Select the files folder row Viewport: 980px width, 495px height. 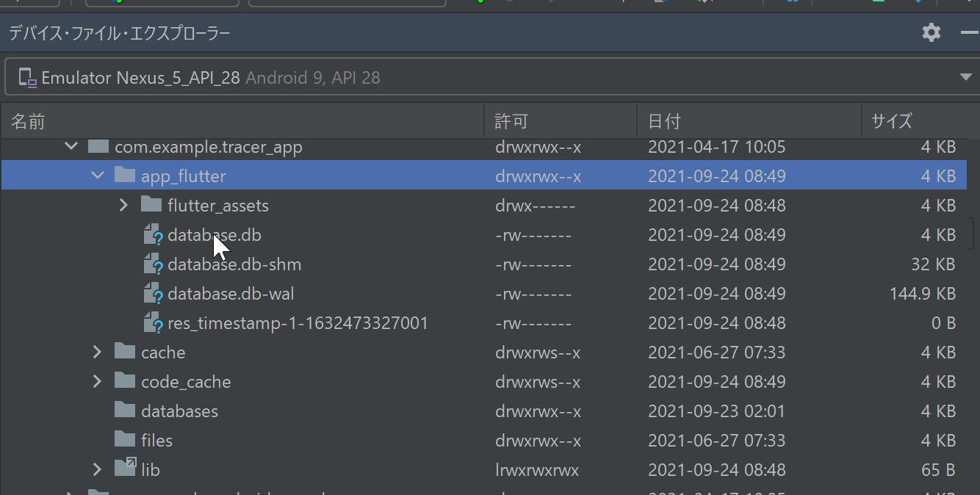156,441
